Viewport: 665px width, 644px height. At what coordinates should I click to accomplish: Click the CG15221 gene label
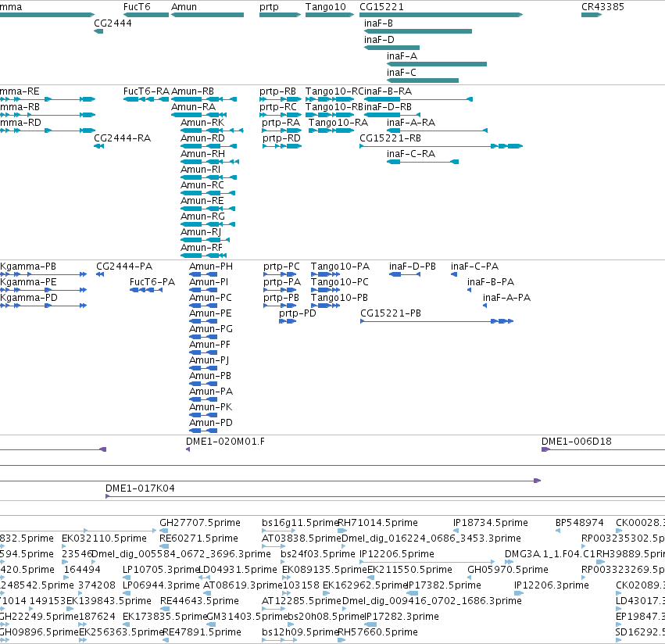tap(381, 7)
